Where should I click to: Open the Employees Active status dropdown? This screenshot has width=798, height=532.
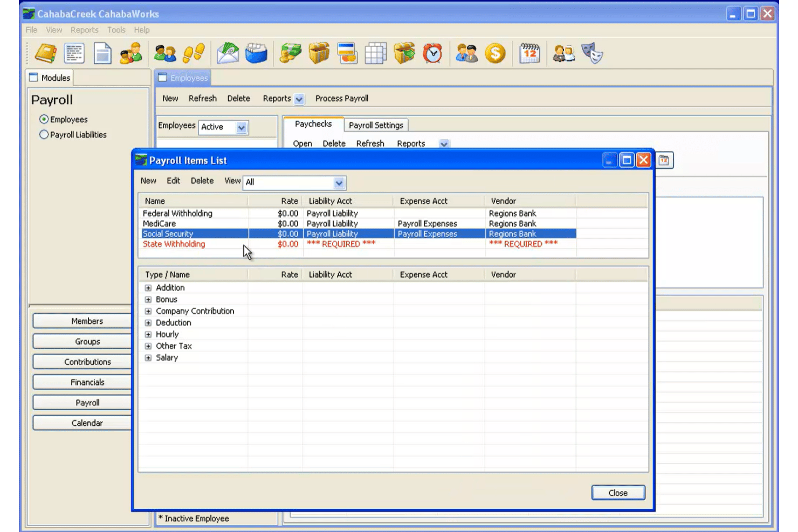pos(241,128)
